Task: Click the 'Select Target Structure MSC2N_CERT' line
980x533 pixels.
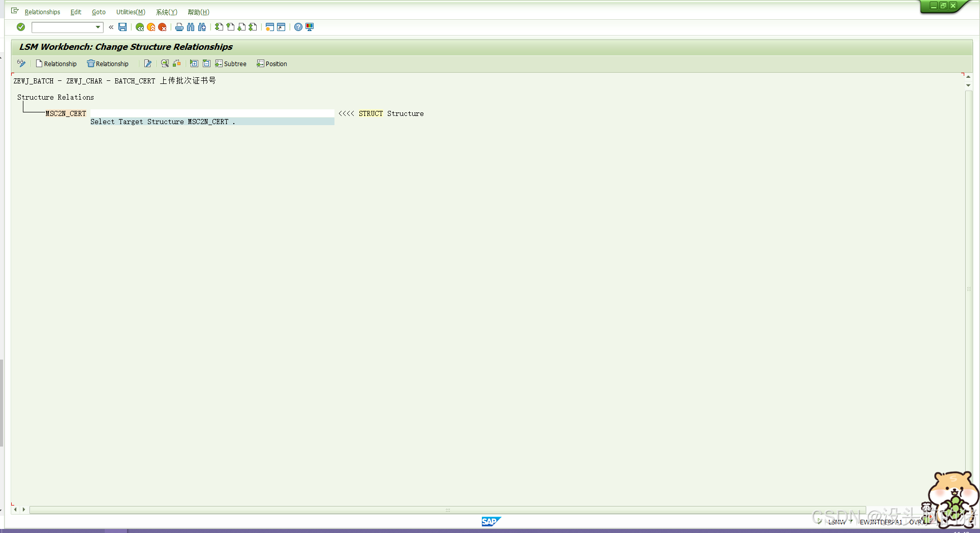Action: point(212,122)
